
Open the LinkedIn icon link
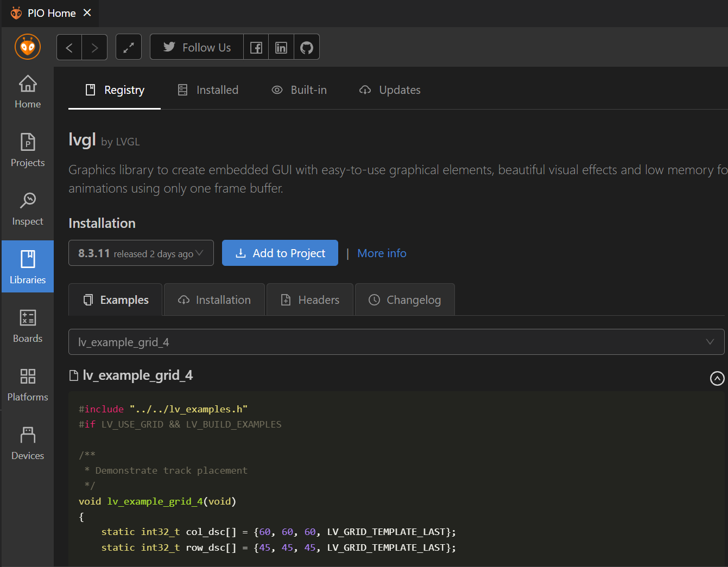coord(281,48)
